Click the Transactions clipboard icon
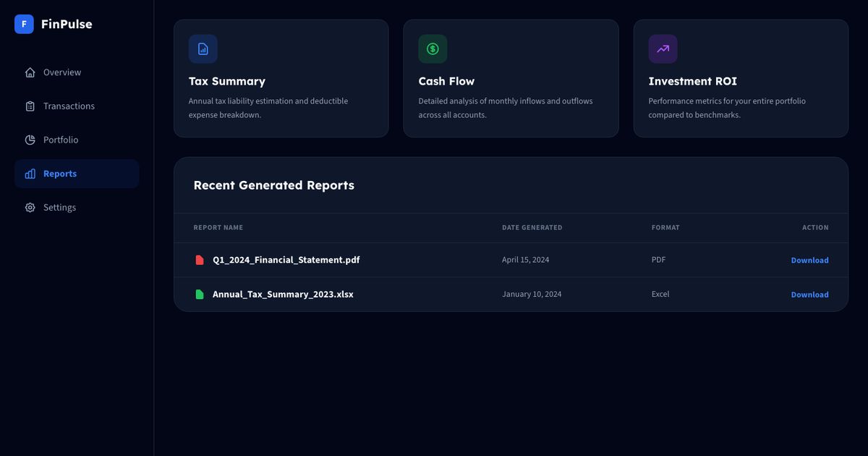This screenshot has height=456, width=868. (30, 106)
